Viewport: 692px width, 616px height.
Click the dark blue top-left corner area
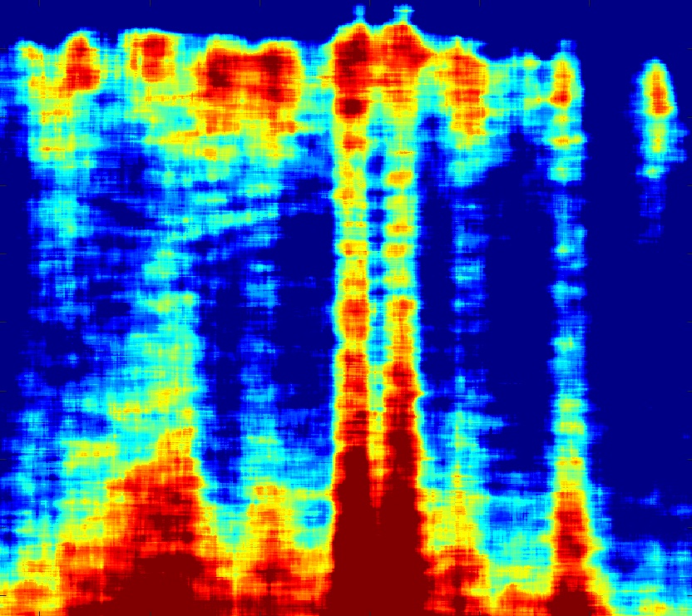pyautogui.click(x=17, y=17)
